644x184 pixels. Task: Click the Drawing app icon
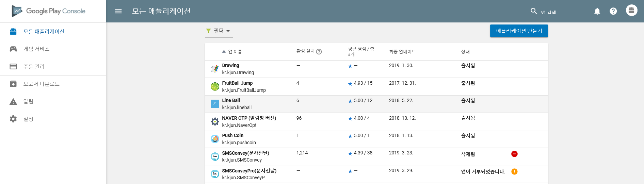(x=215, y=69)
